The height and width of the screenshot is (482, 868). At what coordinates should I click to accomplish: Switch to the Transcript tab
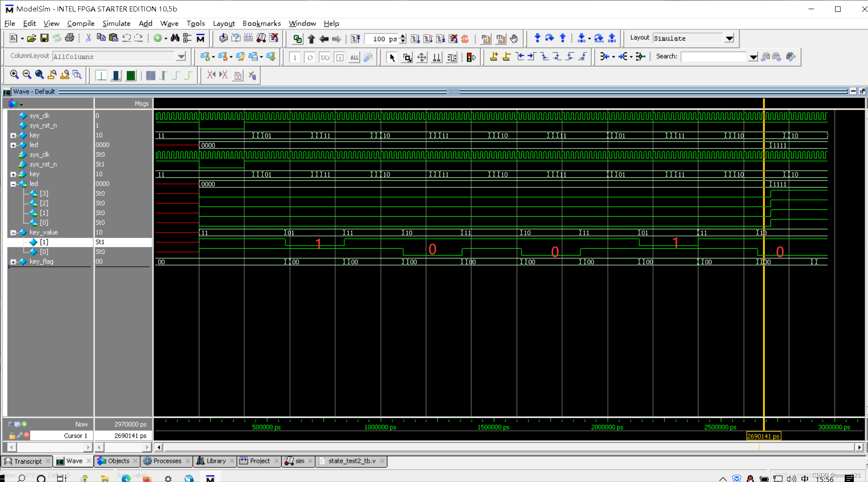pyautogui.click(x=27, y=461)
